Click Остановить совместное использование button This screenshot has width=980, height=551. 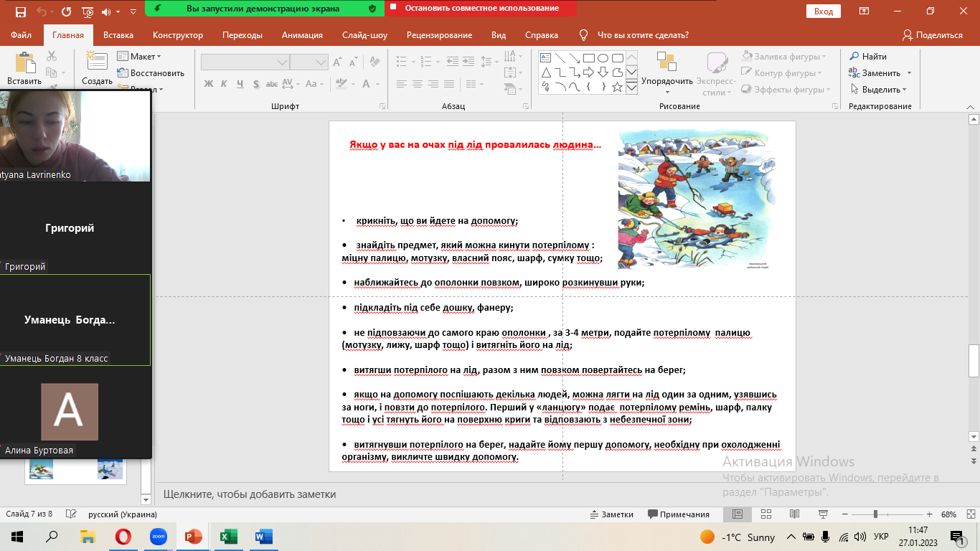pyautogui.click(x=481, y=9)
